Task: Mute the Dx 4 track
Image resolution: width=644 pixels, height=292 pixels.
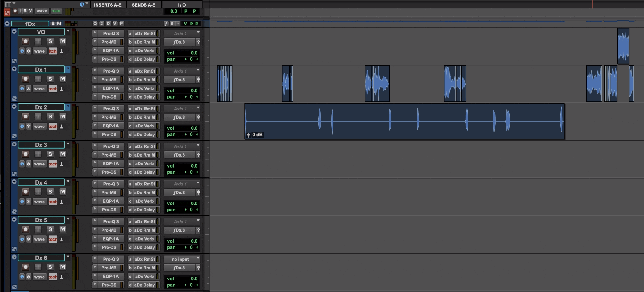Action: tap(63, 192)
